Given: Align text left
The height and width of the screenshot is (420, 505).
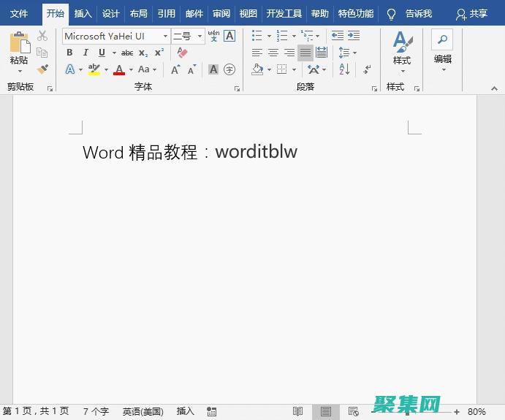Looking at the screenshot, I should 257,53.
